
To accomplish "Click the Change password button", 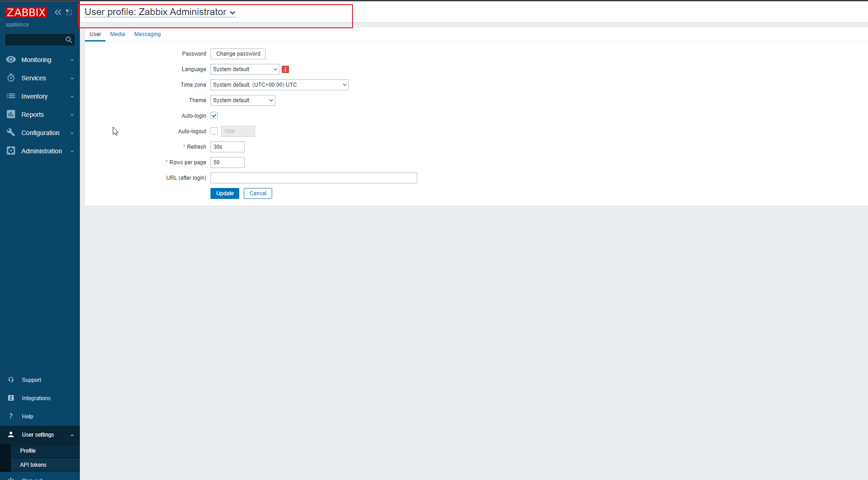I will (x=238, y=54).
